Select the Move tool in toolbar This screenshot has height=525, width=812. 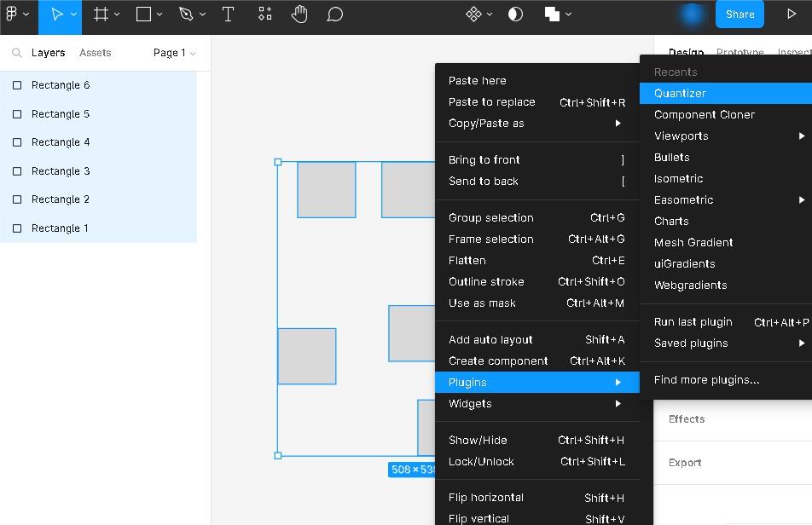(x=57, y=14)
